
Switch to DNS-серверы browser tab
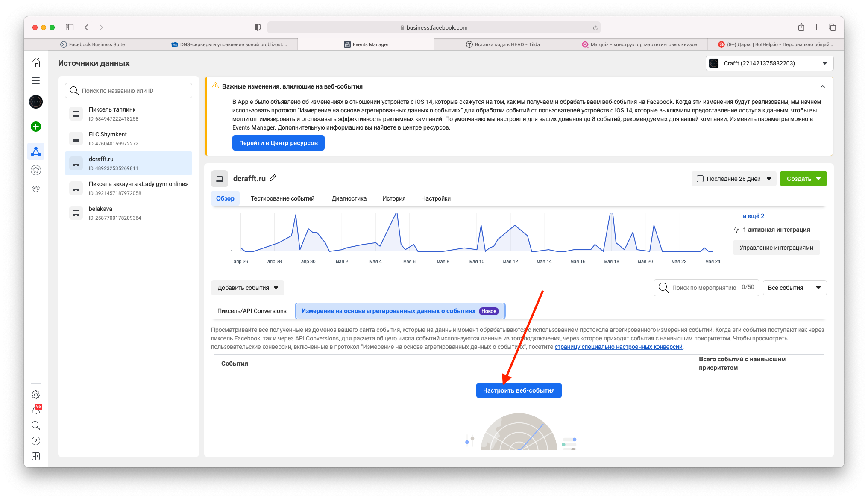pyautogui.click(x=229, y=44)
